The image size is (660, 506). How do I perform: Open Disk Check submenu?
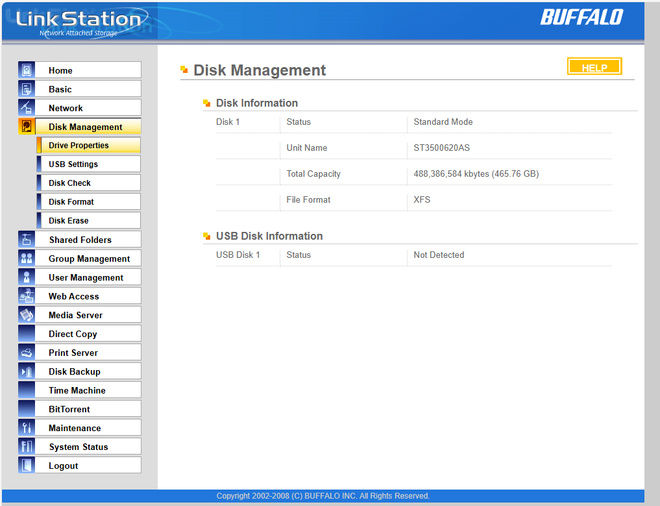[x=89, y=183]
